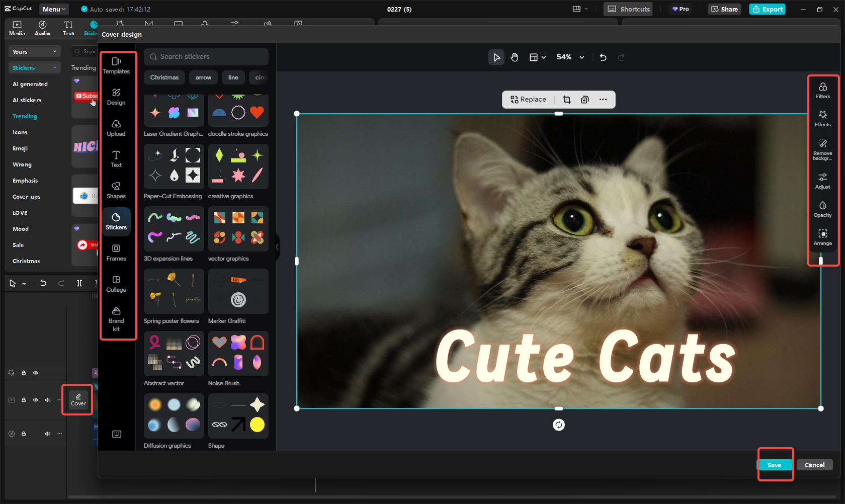
Task: Lock the audio track
Action: (x=23, y=434)
